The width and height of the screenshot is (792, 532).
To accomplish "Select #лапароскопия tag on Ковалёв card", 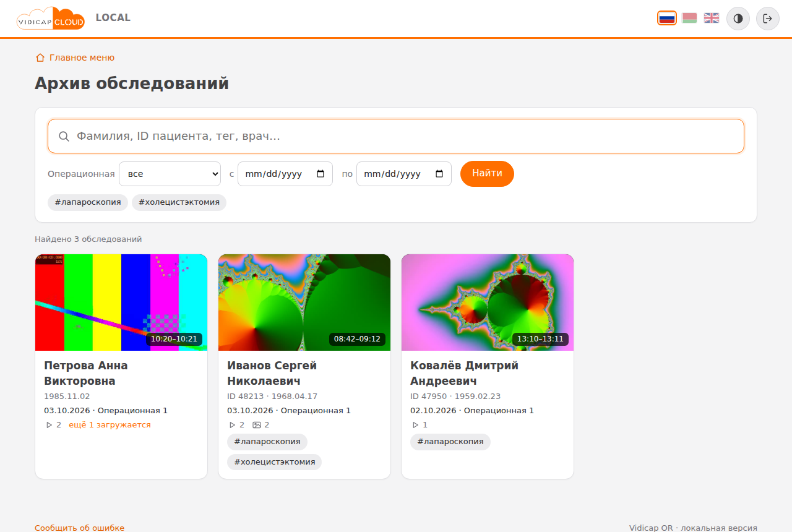I will pos(450,442).
